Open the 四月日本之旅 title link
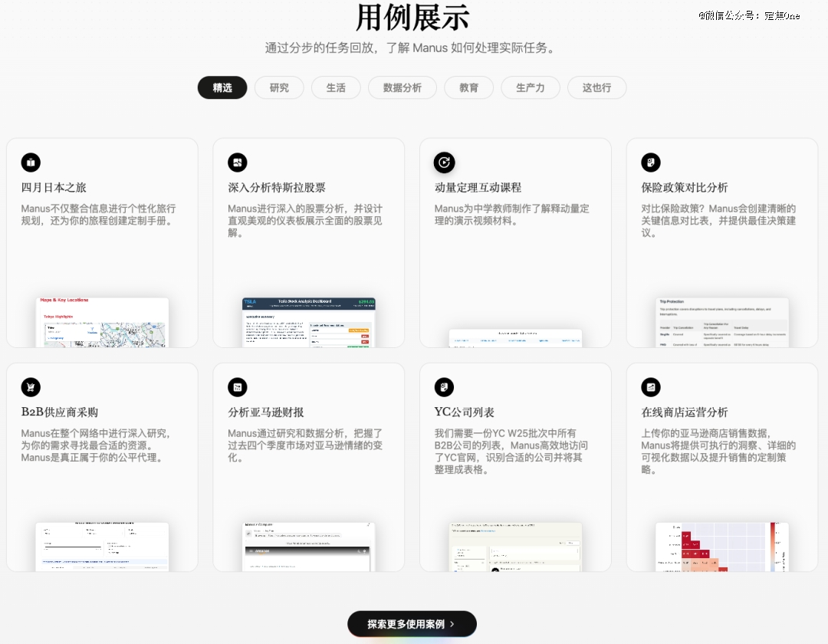 pos(54,188)
